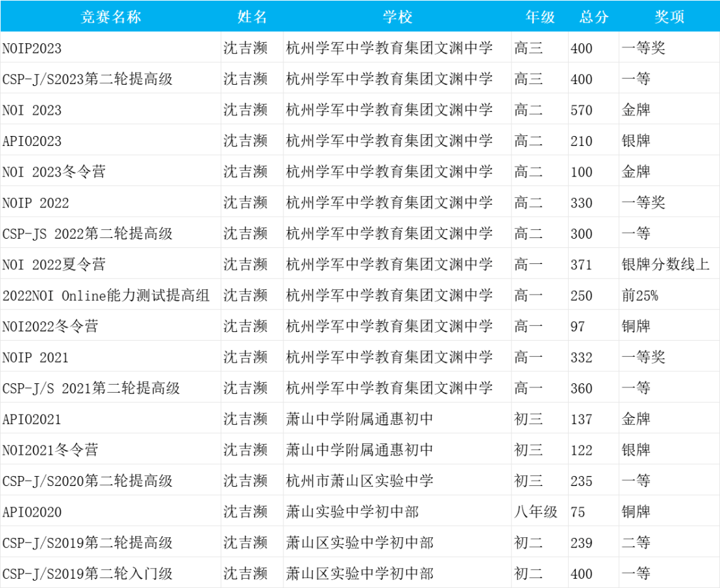Select the 前25% award cell
720x588 pixels.
click(640, 295)
